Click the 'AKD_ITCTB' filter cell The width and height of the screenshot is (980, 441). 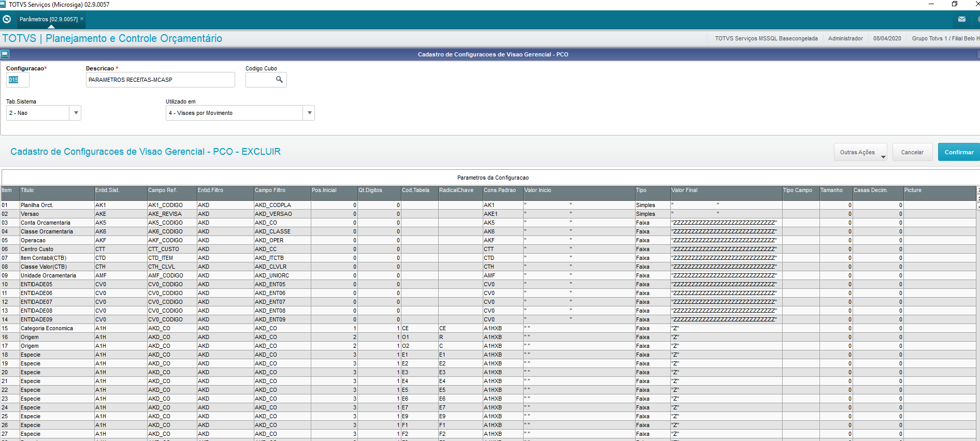point(282,258)
